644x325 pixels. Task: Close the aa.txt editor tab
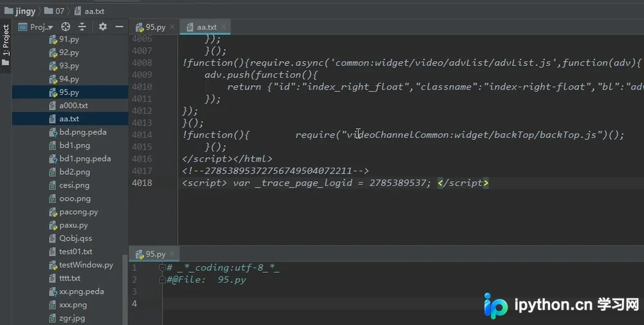click(x=224, y=27)
